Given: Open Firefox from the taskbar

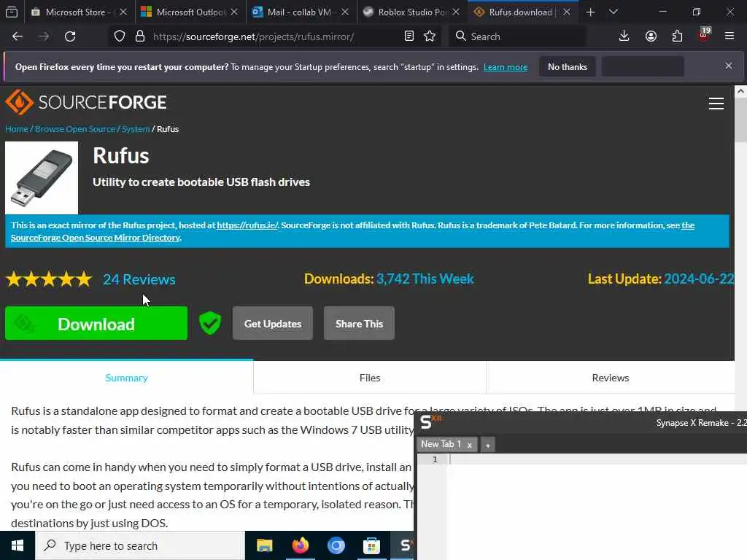Looking at the screenshot, I should [x=300, y=545].
